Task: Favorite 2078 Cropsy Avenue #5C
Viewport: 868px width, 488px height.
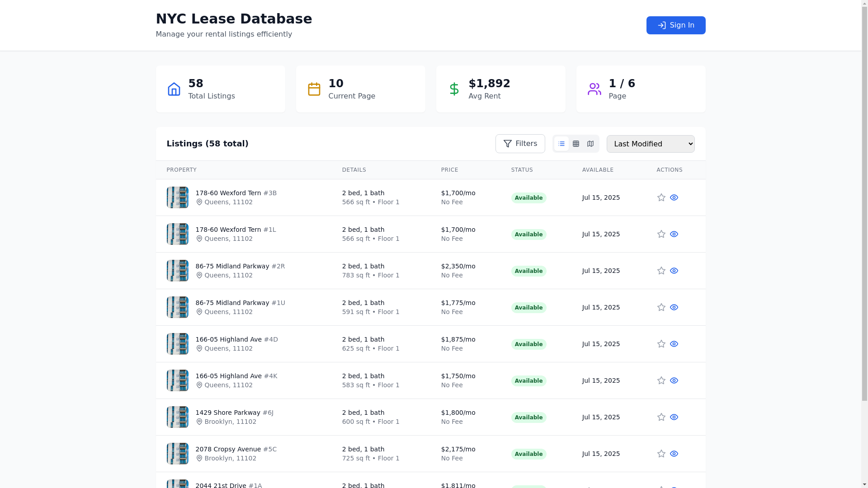Action: pos(661,454)
